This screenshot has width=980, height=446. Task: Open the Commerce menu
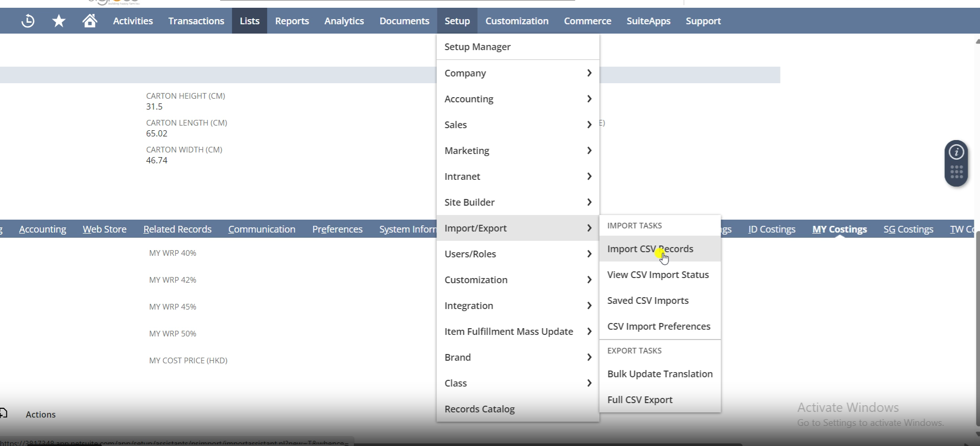[587, 21]
